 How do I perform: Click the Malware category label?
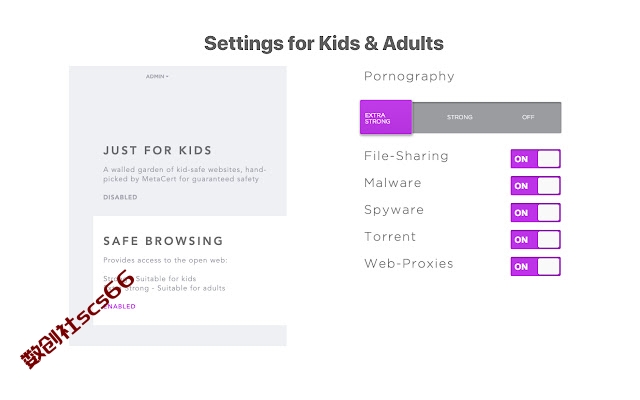pyautogui.click(x=392, y=183)
